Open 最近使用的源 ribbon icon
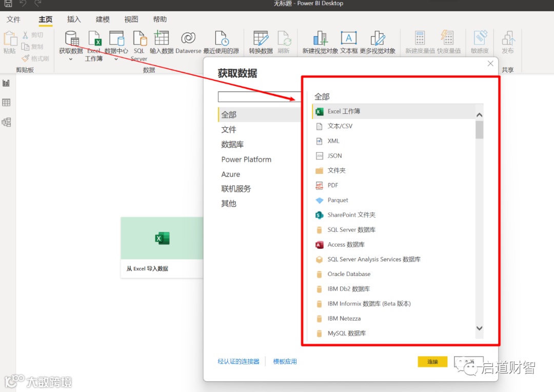This screenshot has width=554, height=392. click(x=222, y=38)
